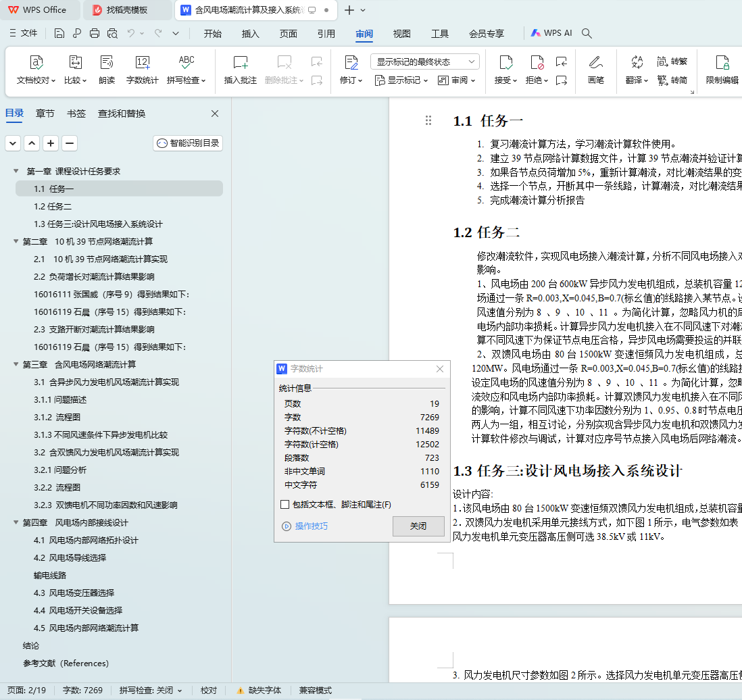Switch to the 引用 ribbon tab
The width and height of the screenshot is (742, 700).
point(326,34)
